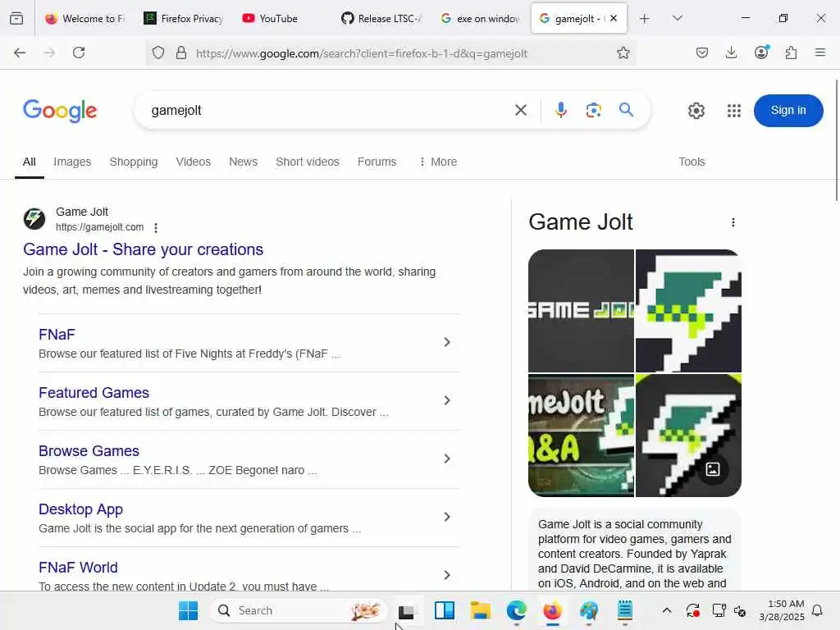Select the Forums search tab
Image resolution: width=840 pixels, height=630 pixels.
click(377, 162)
